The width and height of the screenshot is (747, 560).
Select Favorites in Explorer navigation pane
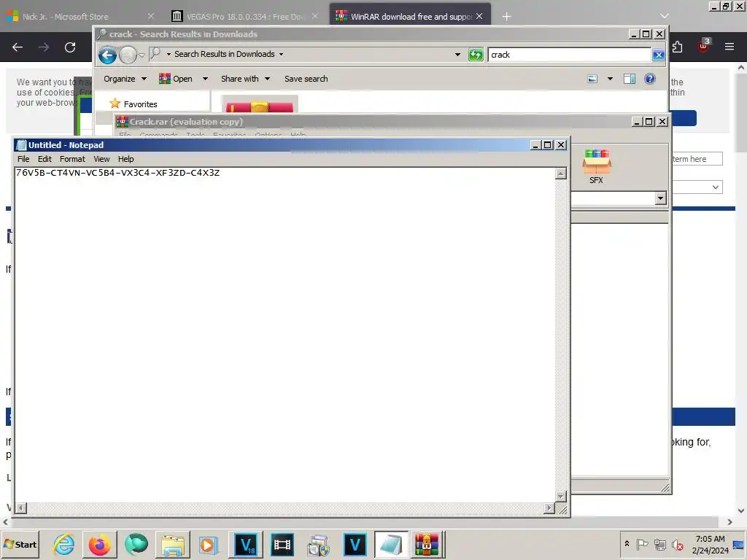pos(140,104)
